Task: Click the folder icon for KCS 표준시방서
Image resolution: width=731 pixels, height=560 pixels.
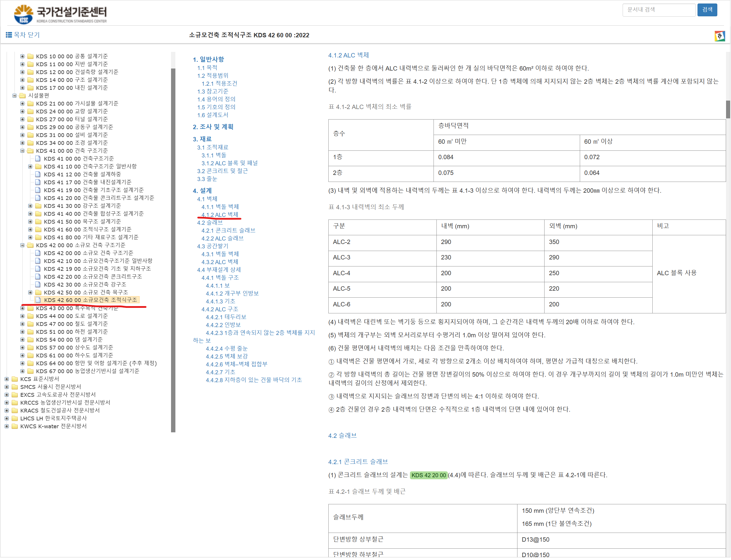Action: click(15, 379)
